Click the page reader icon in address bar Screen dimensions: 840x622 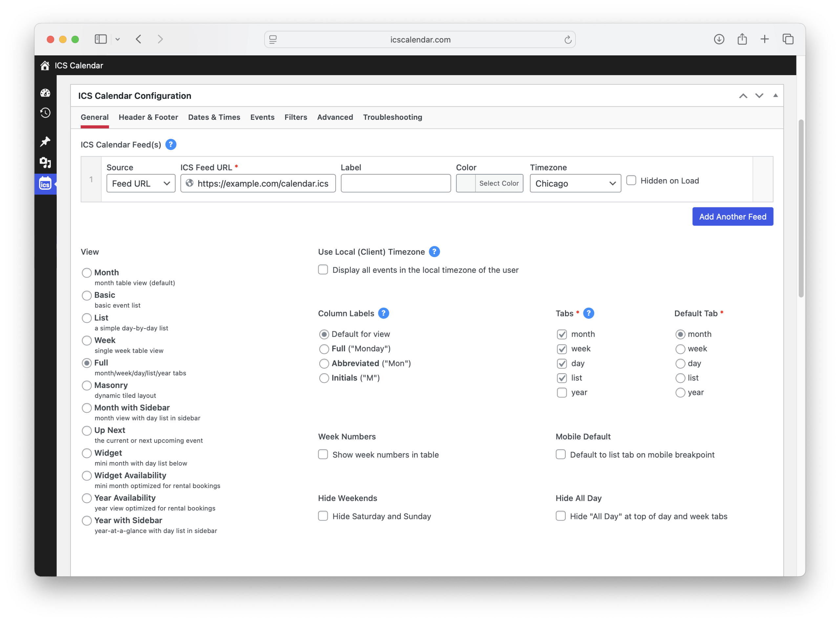click(x=273, y=39)
